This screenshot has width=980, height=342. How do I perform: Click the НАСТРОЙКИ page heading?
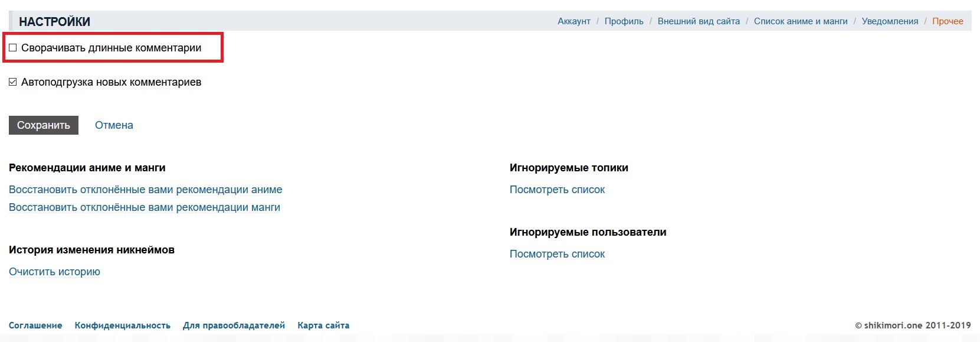[54, 22]
